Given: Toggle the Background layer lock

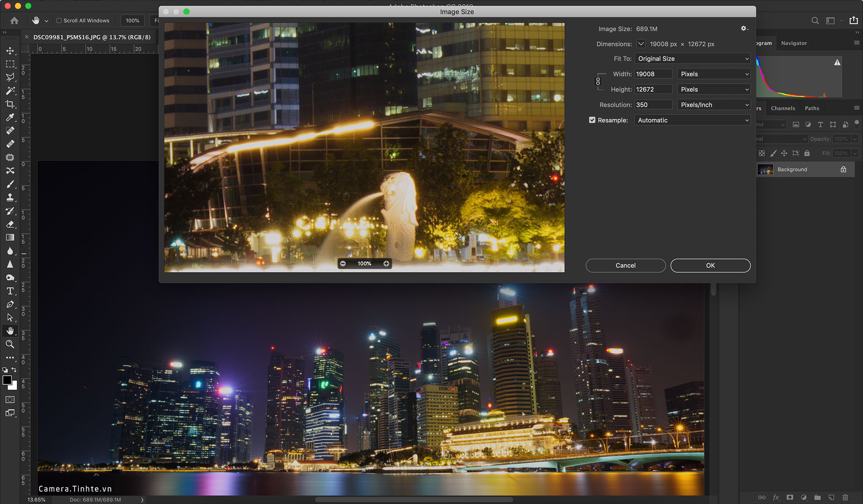Looking at the screenshot, I should 843,169.
